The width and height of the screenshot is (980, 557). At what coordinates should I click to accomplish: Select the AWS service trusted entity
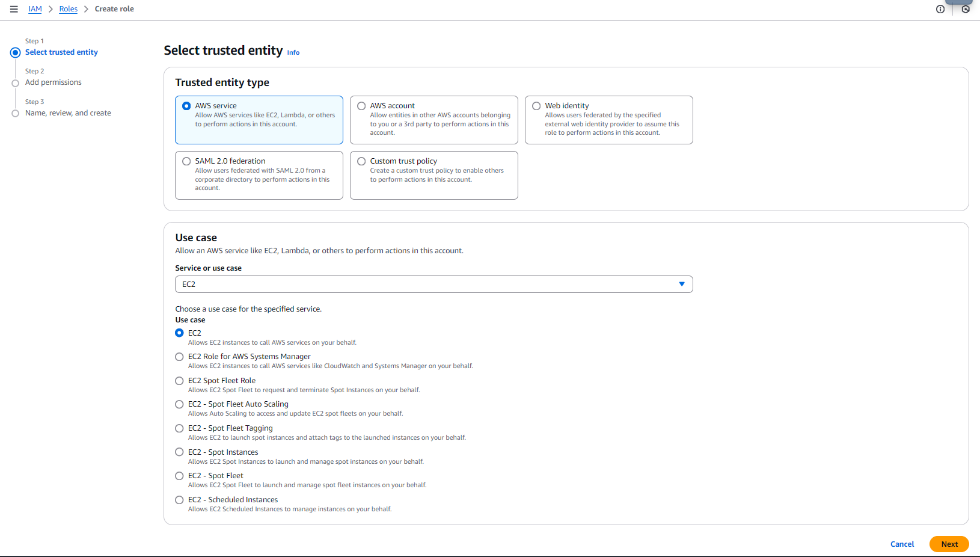259,120
